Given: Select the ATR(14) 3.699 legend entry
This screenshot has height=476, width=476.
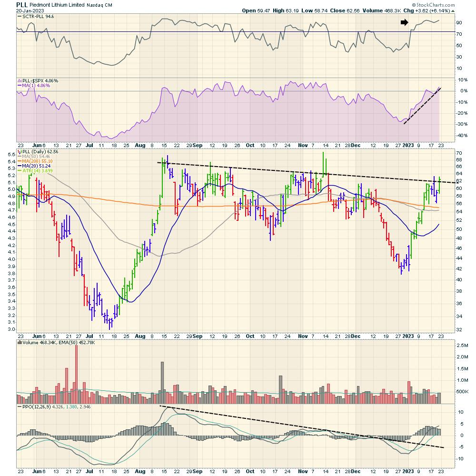Looking at the screenshot, I should click(x=37, y=170).
